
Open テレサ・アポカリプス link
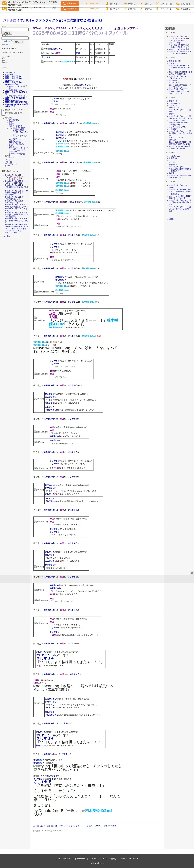point(177,127)
